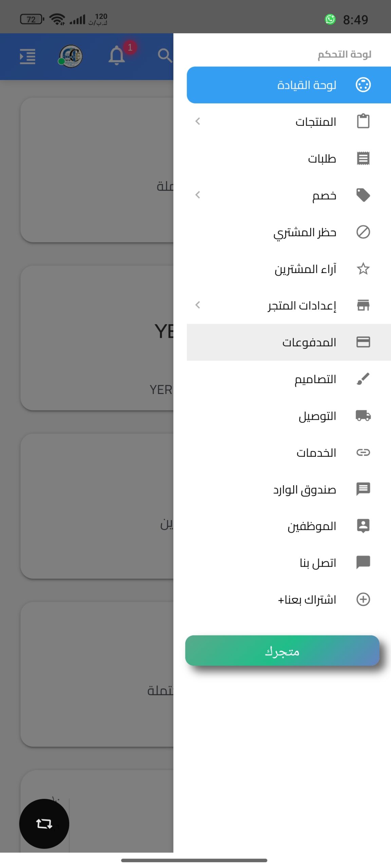Image resolution: width=391 pixels, height=868 pixels.
Task: Open the طلبات orders menu item
Action: point(322,158)
